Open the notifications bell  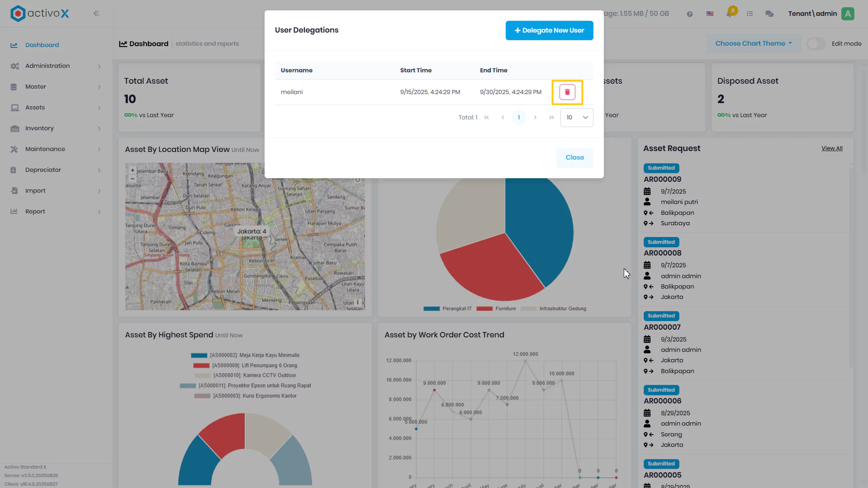coord(730,13)
